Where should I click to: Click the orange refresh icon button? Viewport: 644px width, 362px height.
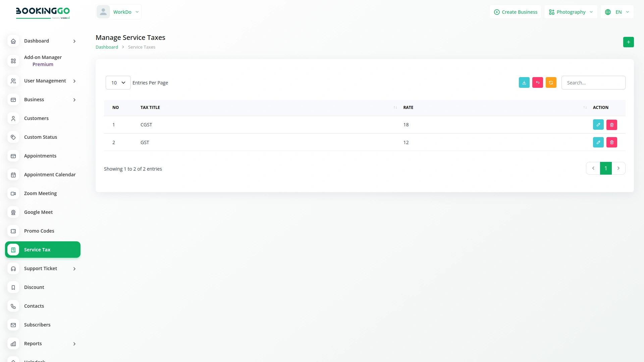[551, 82]
